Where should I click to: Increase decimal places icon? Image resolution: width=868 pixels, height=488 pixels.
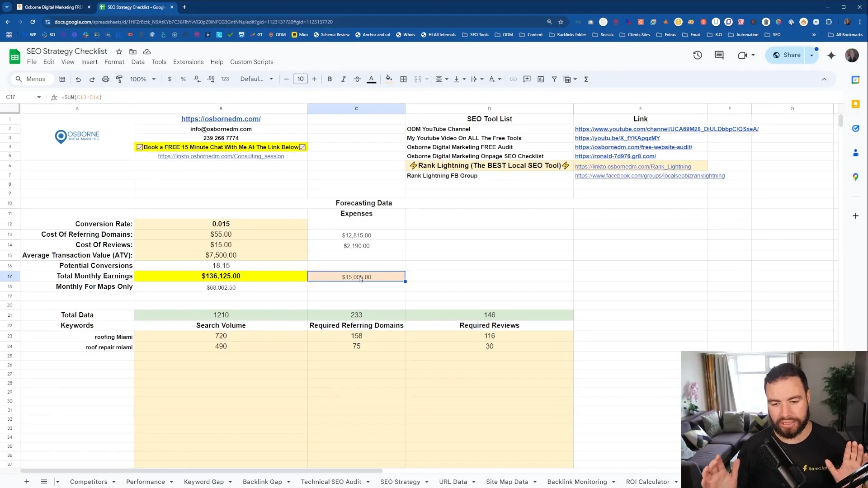211,79
